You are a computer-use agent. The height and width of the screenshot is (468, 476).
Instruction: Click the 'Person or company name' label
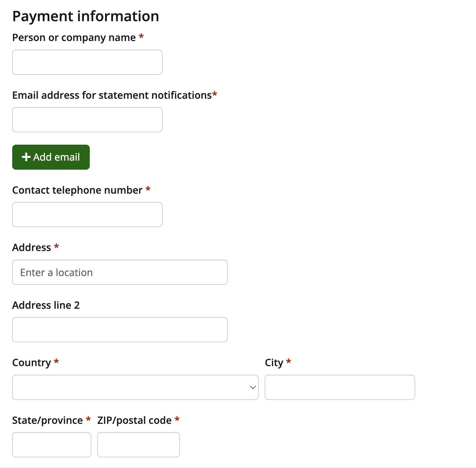(x=74, y=38)
